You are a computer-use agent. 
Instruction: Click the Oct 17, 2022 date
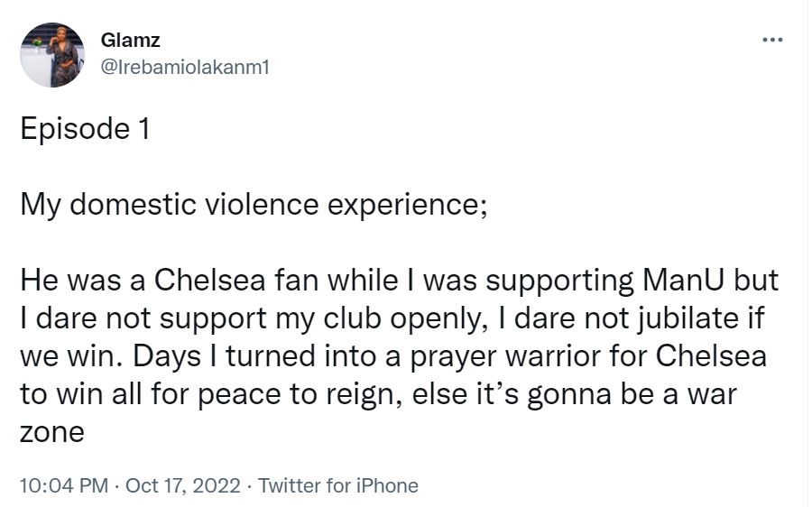point(183,485)
